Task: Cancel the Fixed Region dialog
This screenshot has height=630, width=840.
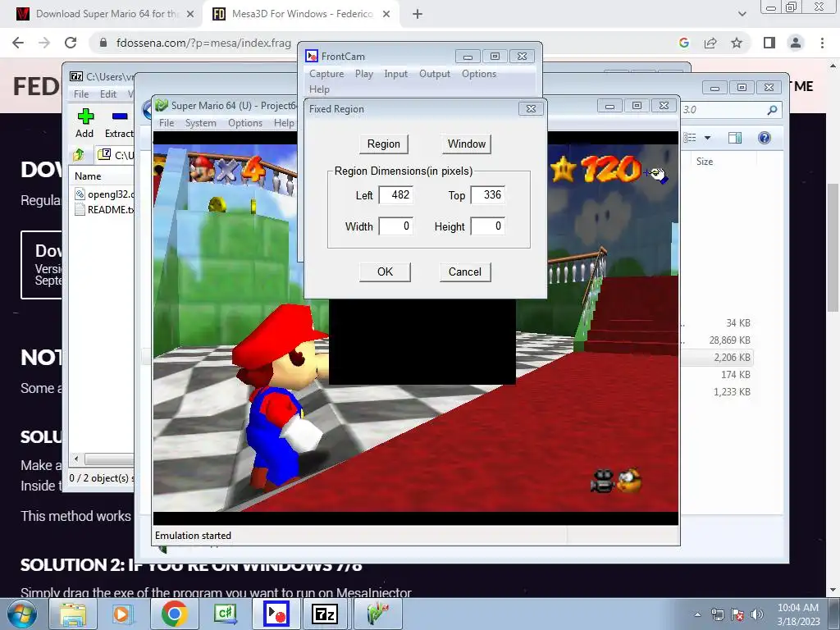Action: (x=464, y=272)
